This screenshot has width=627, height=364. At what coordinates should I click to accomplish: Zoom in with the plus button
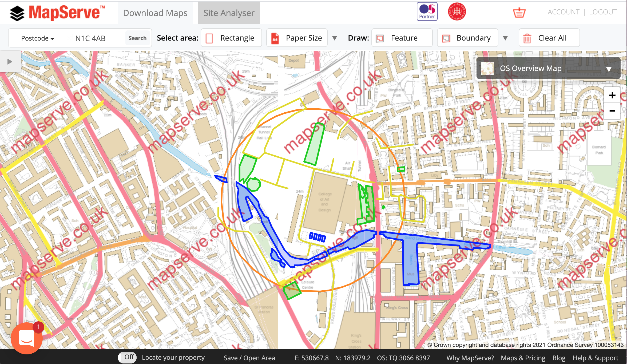point(612,95)
